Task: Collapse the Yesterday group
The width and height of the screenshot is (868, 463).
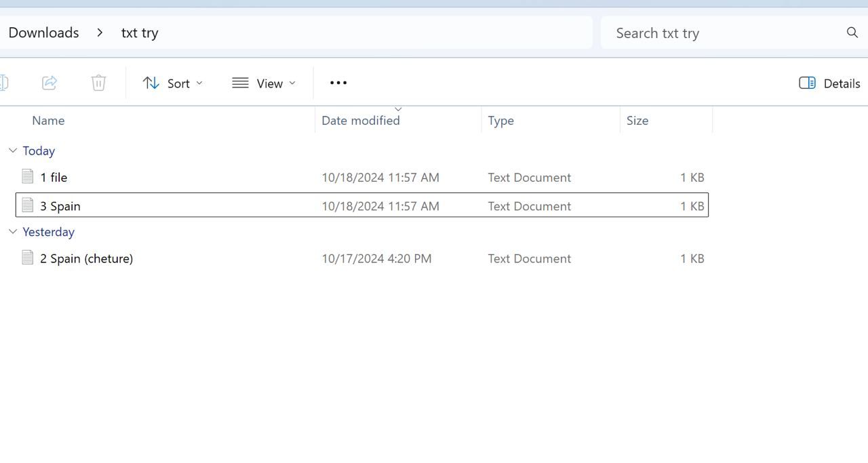Action: click(13, 232)
